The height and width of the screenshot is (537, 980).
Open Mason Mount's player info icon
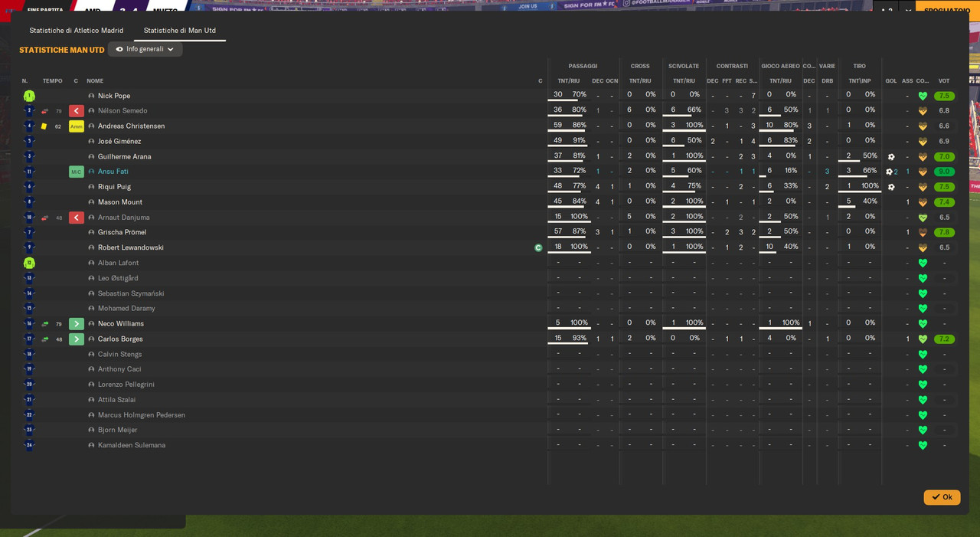tap(91, 202)
